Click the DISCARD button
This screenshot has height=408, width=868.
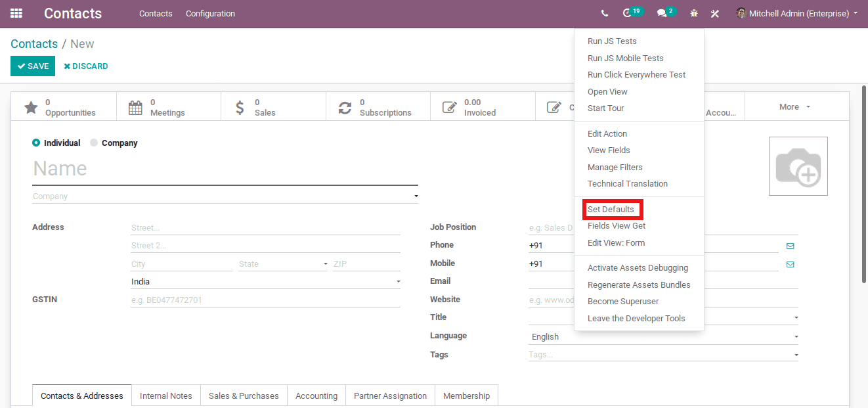click(x=86, y=66)
